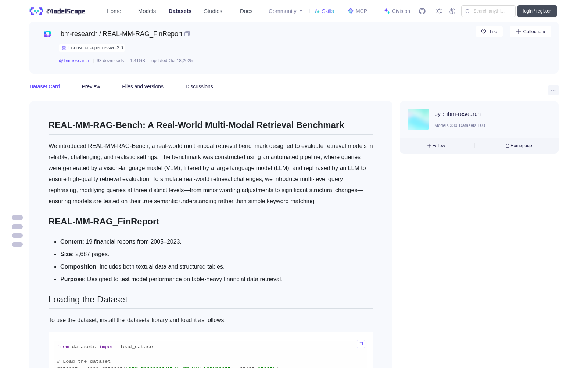
Task: Open the Skills menu item
Action: coord(324,11)
